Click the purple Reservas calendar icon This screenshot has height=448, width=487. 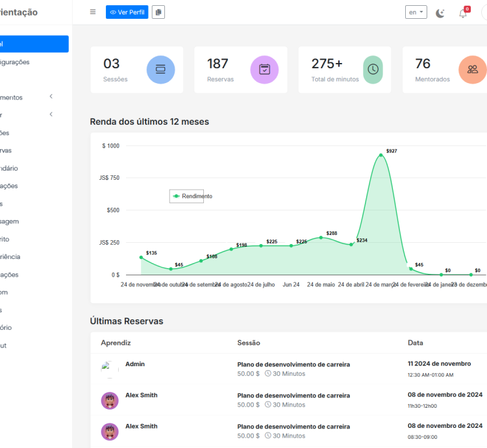[x=264, y=69]
